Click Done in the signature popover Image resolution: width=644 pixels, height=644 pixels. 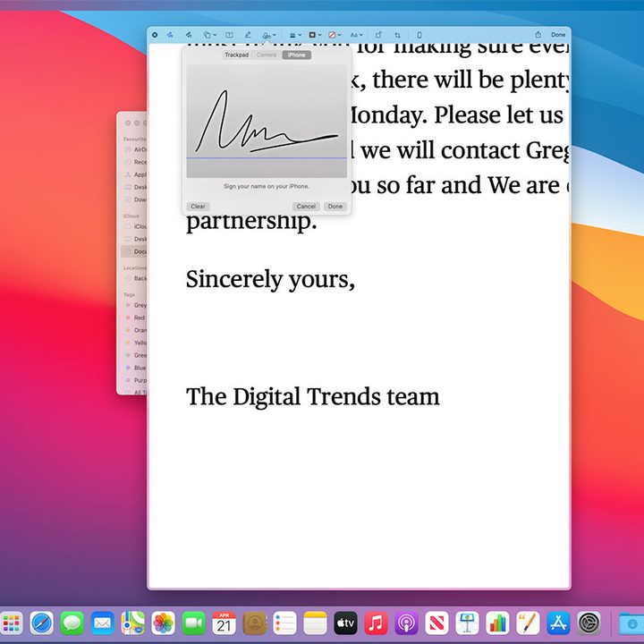tap(335, 207)
